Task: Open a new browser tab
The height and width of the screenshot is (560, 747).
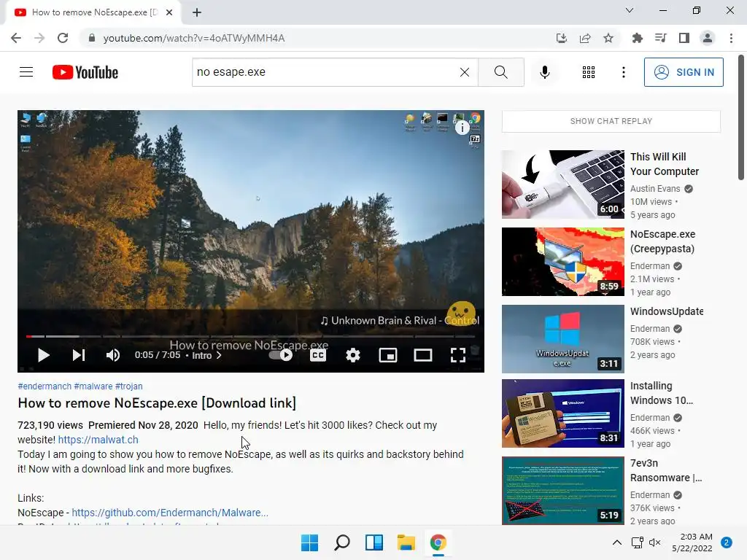Action: click(x=197, y=12)
